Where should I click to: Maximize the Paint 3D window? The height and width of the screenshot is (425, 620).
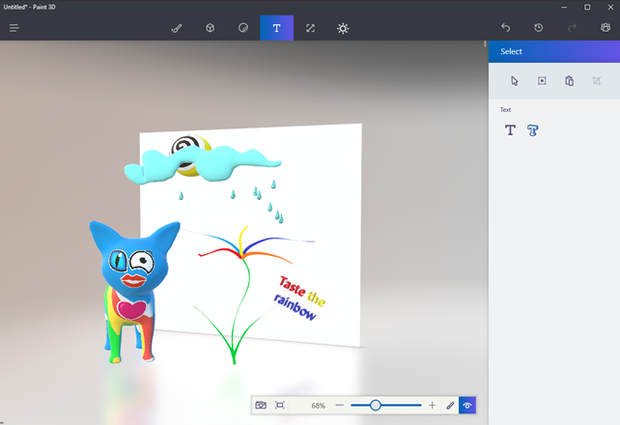(587, 7)
